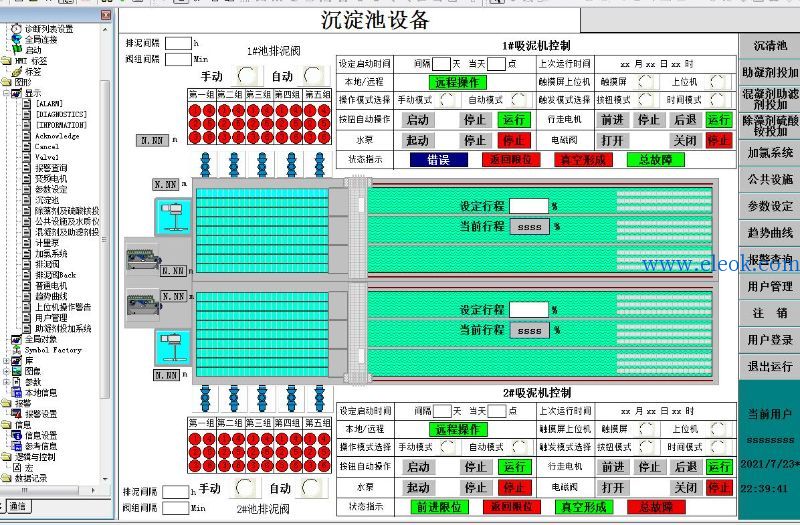Image resolution: width=800 pixels, height=525 pixels.
Task: Click the globe icon beside 全局连接
Action: tap(17, 39)
